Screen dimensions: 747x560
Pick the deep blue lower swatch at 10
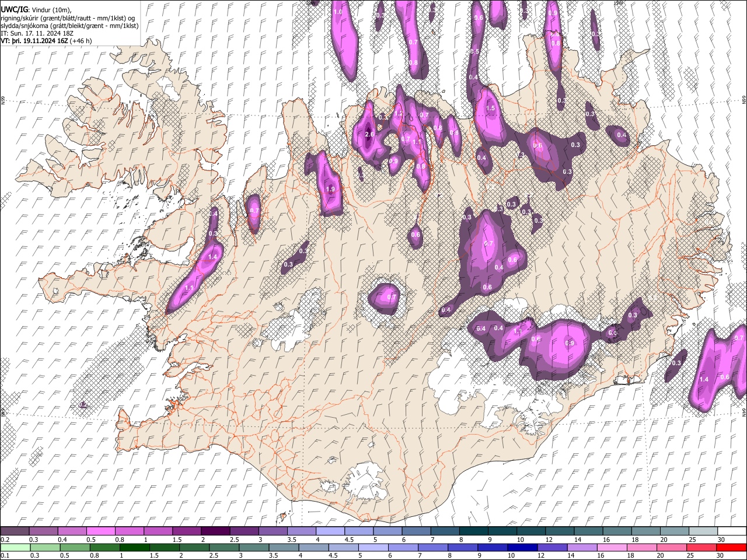click(523, 547)
